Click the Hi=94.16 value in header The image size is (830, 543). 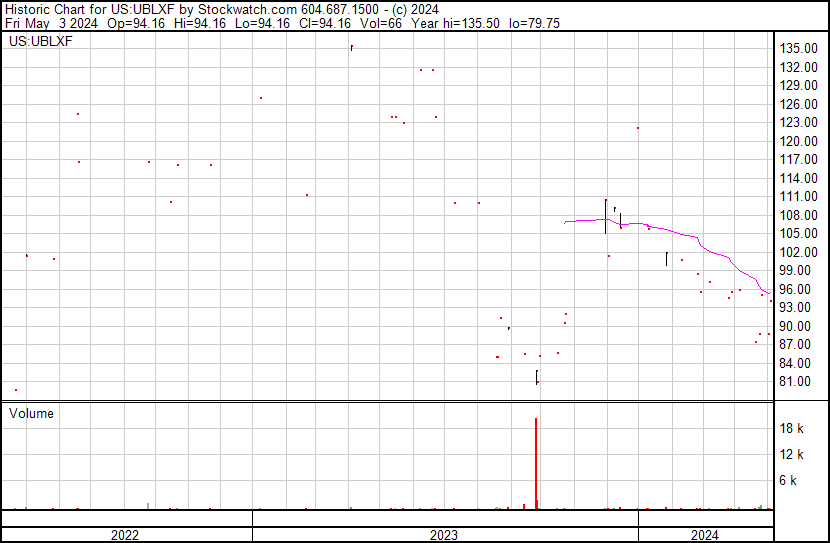(x=200, y=23)
